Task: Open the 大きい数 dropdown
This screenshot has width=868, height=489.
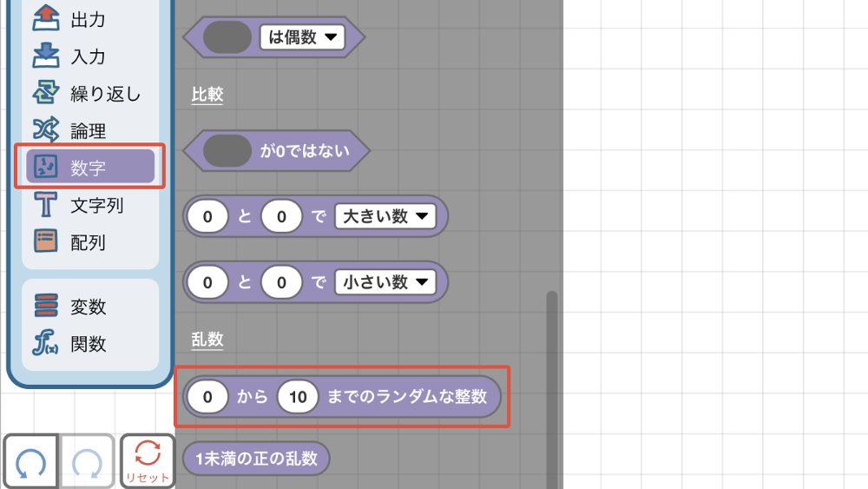Action: [385, 216]
